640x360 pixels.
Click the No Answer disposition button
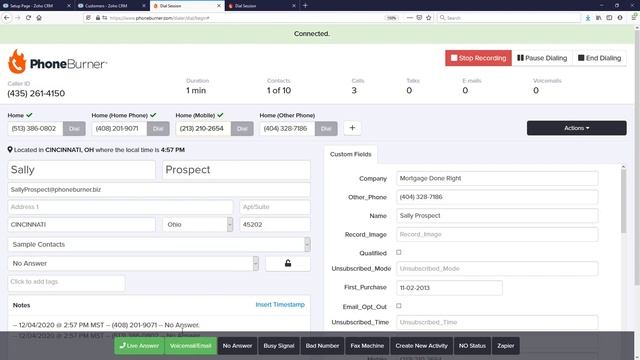pyautogui.click(x=237, y=346)
